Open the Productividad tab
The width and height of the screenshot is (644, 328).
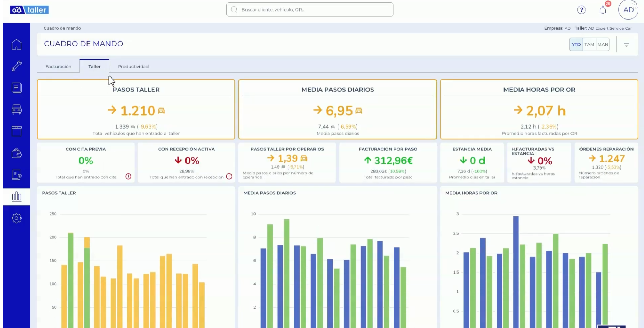tap(133, 67)
